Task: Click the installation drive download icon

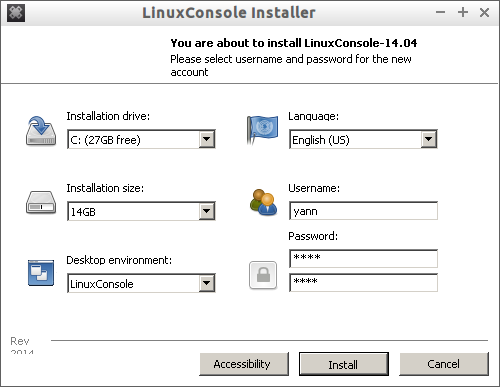Action: (x=41, y=131)
